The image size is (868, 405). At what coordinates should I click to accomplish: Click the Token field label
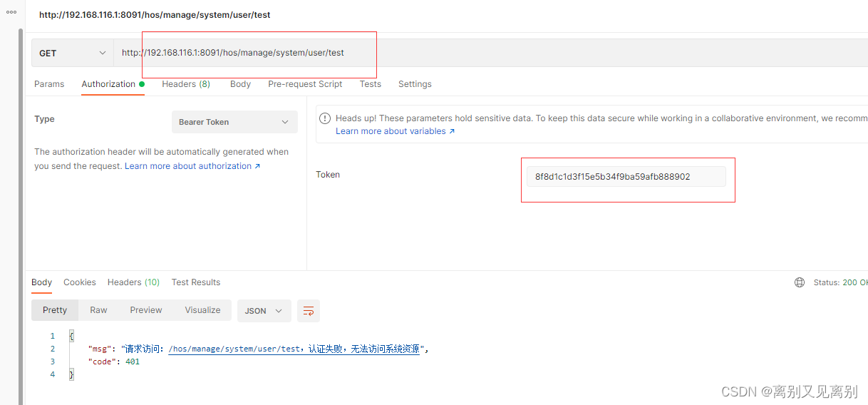point(328,174)
